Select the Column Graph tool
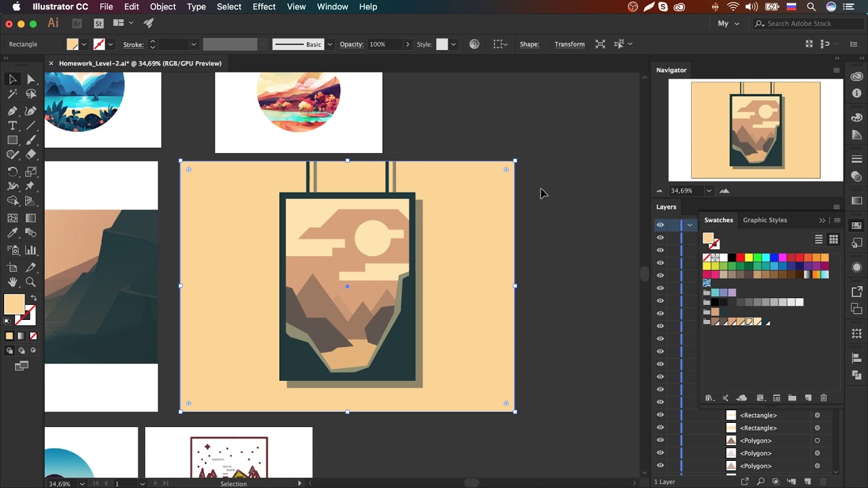 [31, 250]
